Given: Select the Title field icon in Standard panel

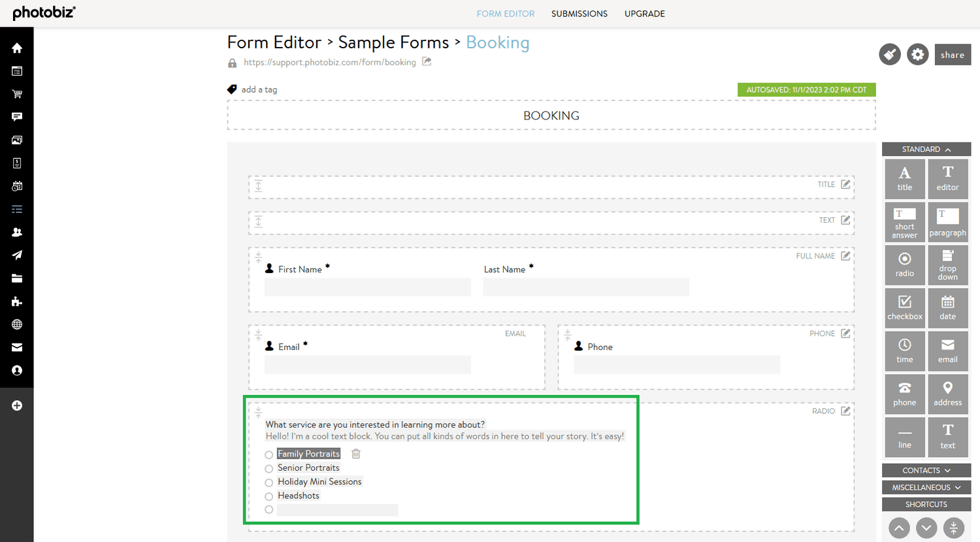Looking at the screenshot, I should pyautogui.click(x=905, y=178).
